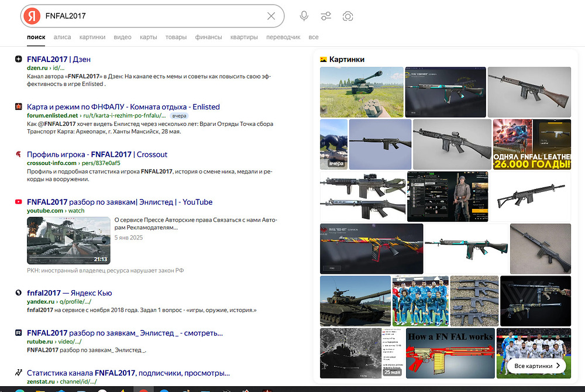The image size is (585, 392).
Task: Open the teal skin rifle white background
Action: 466,249
